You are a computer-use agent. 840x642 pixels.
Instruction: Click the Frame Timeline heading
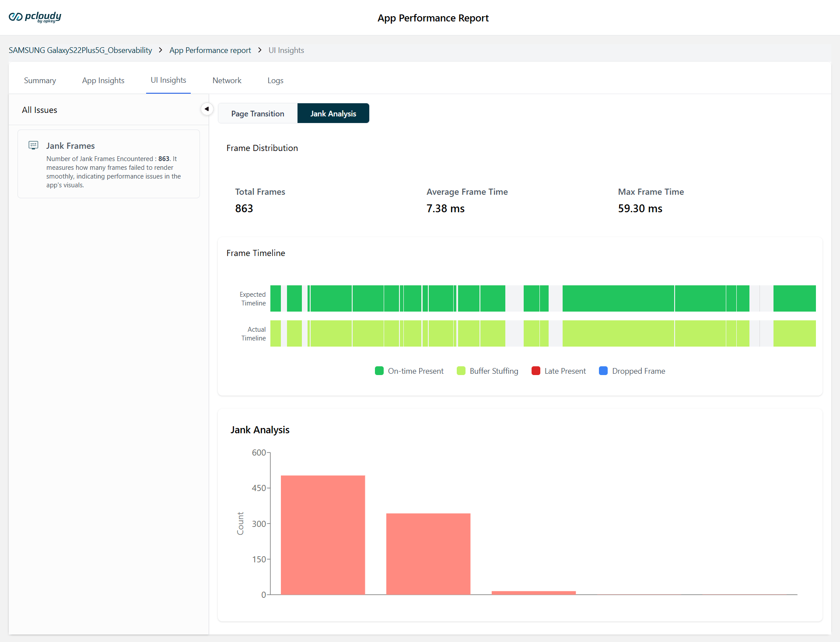point(255,253)
